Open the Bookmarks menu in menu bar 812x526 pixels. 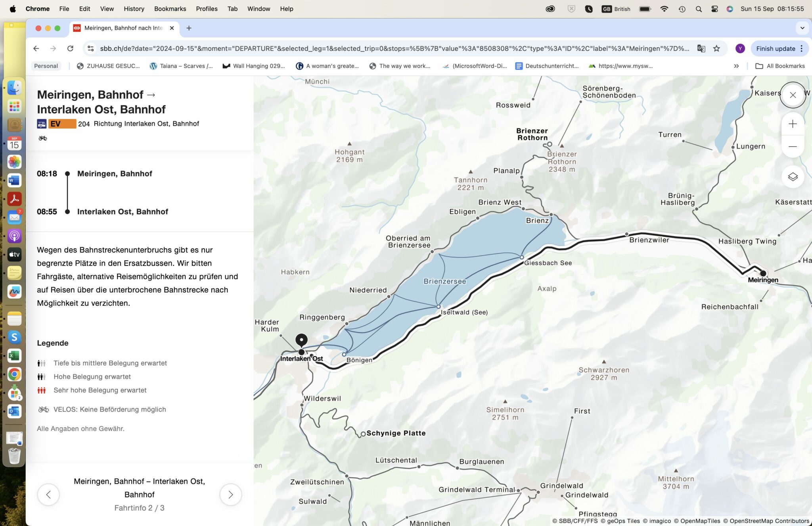coord(170,9)
